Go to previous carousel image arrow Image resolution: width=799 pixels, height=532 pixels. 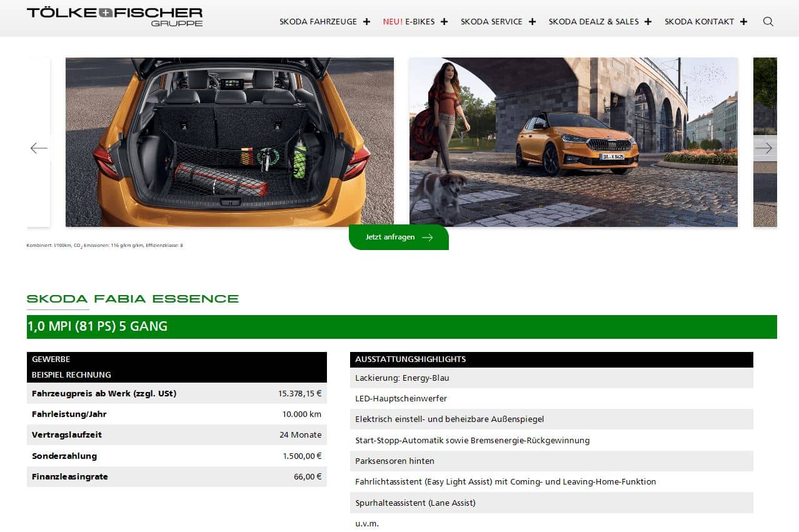(x=39, y=148)
